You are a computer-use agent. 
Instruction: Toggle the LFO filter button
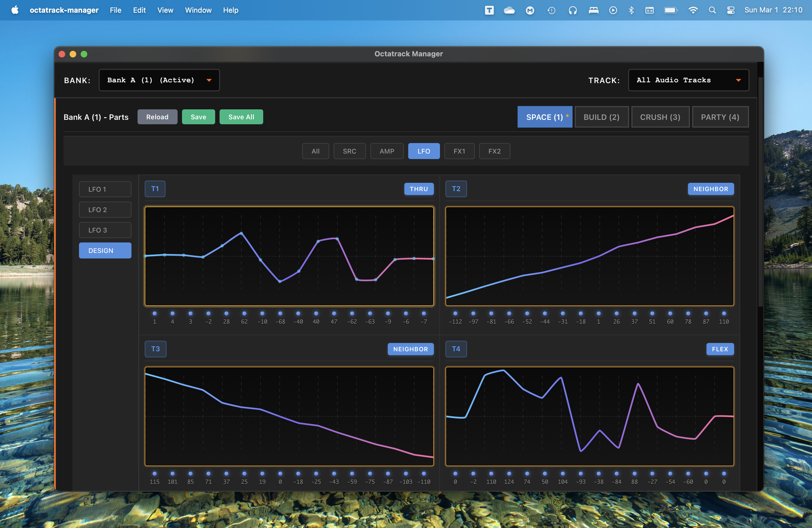coord(423,151)
